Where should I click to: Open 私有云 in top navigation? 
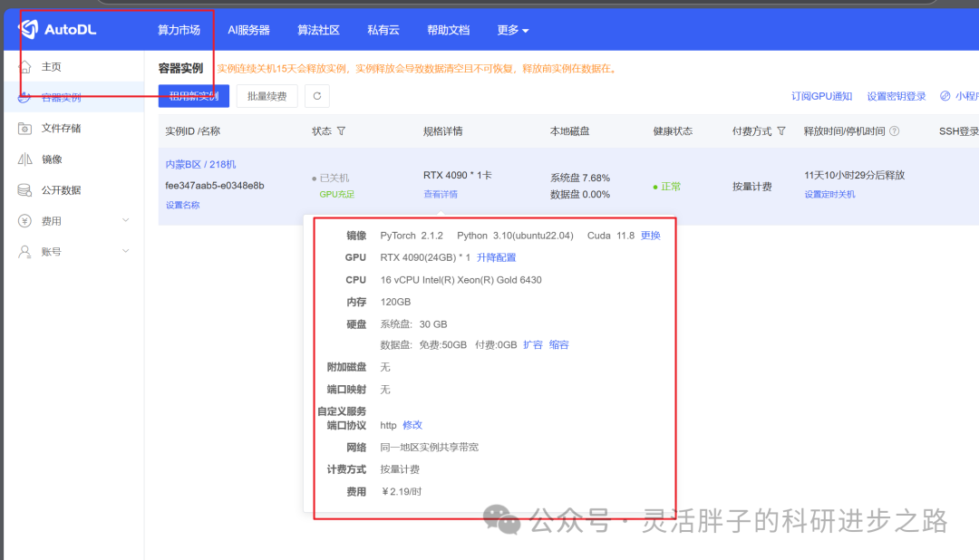click(383, 30)
